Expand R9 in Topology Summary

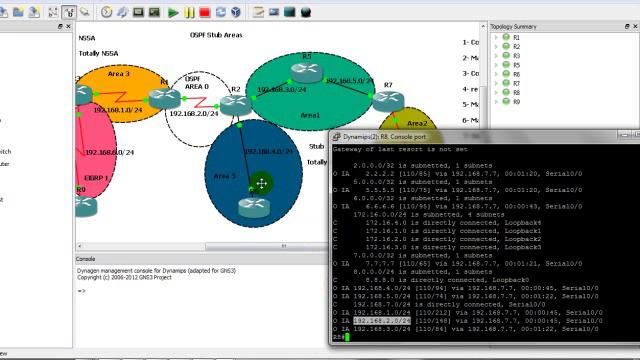point(496,102)
